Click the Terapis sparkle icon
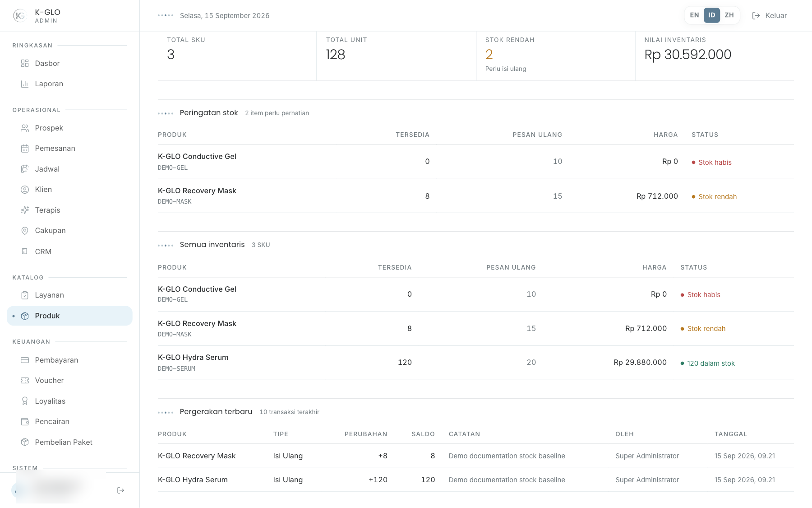The image size is (812, 508). [x=25, y=210]
